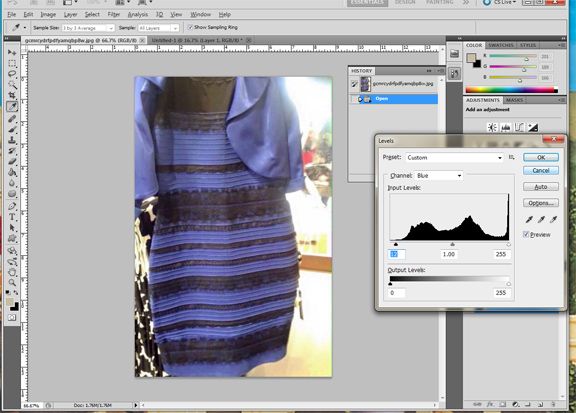Click the Levels adjustment icon
This screenshot has height=413, width=576.
pyautogui.click(x=505, y=128)
